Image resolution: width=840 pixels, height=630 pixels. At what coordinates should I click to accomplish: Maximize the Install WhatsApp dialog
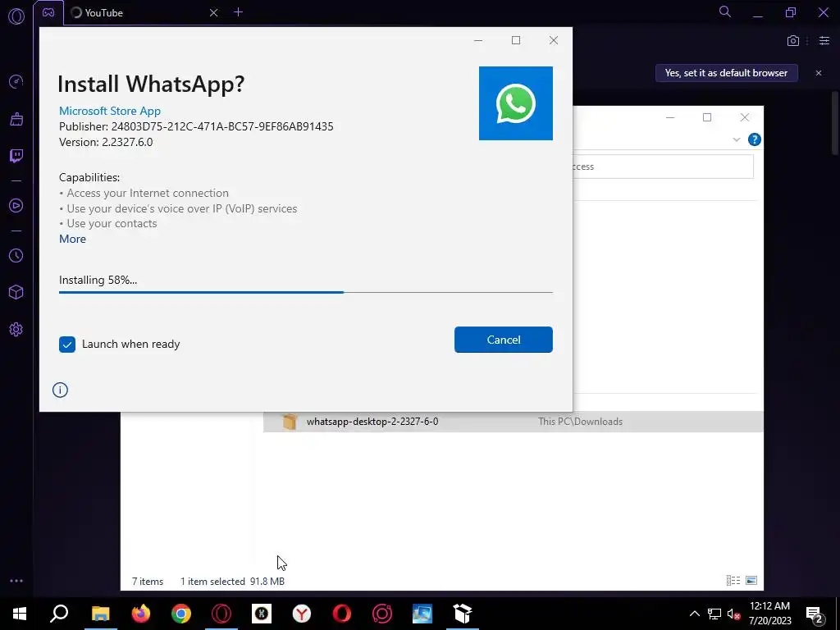(x=516, y=40)
